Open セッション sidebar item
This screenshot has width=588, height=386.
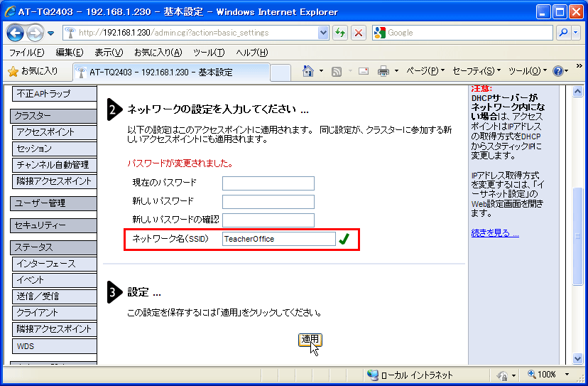pos(55,149)
